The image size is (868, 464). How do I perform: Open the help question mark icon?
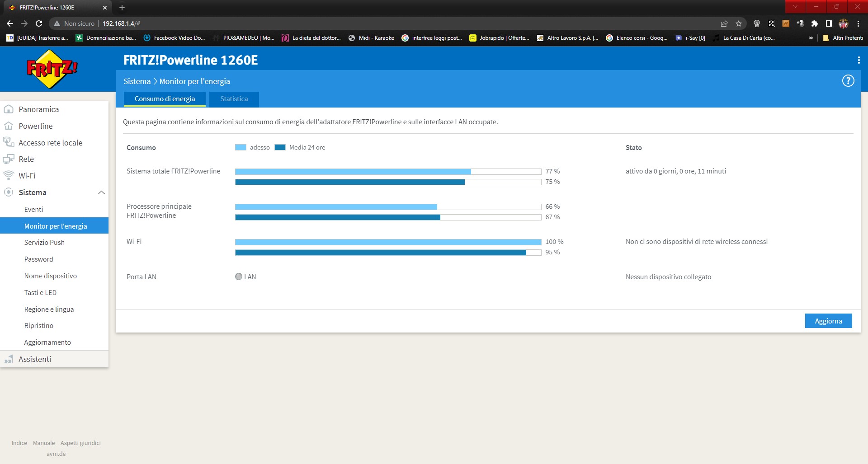tap(848, 81)
